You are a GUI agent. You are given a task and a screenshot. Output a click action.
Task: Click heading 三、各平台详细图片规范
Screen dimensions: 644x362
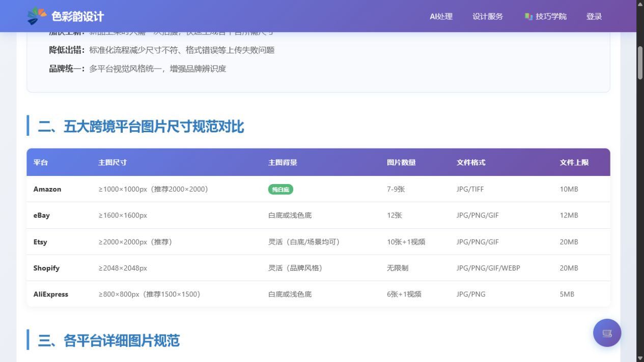pos(109,340)
